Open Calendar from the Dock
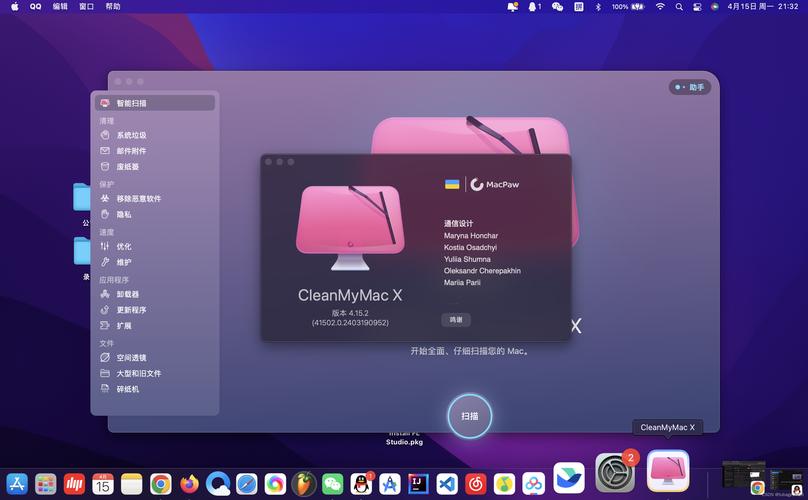The width and height of the screenshot is (808, 500). pos(103,484)
